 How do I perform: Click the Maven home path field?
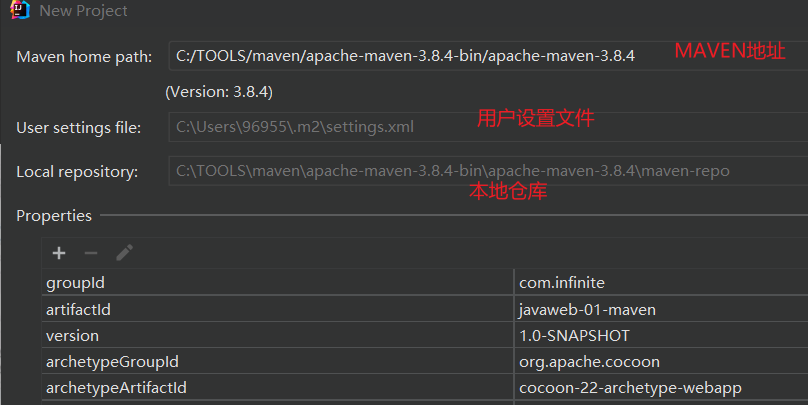[x=488, y=56]
